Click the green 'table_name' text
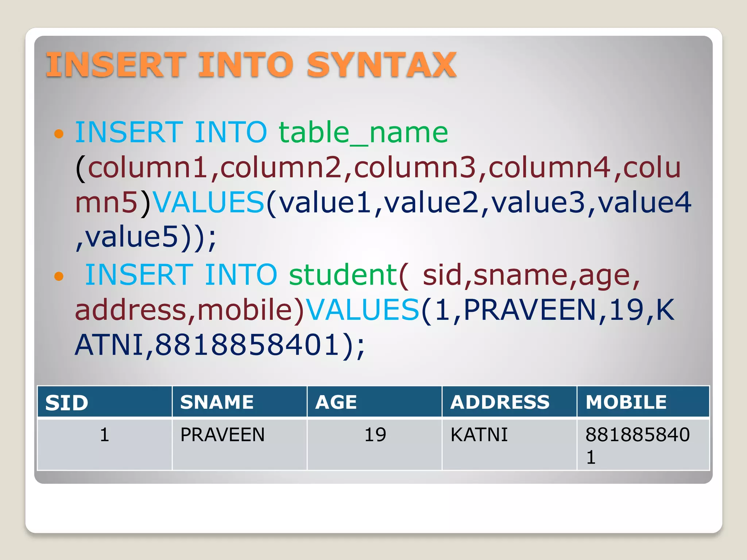This screenshot has height=560, width=747. pyautogui.click(x=363, y=132)
